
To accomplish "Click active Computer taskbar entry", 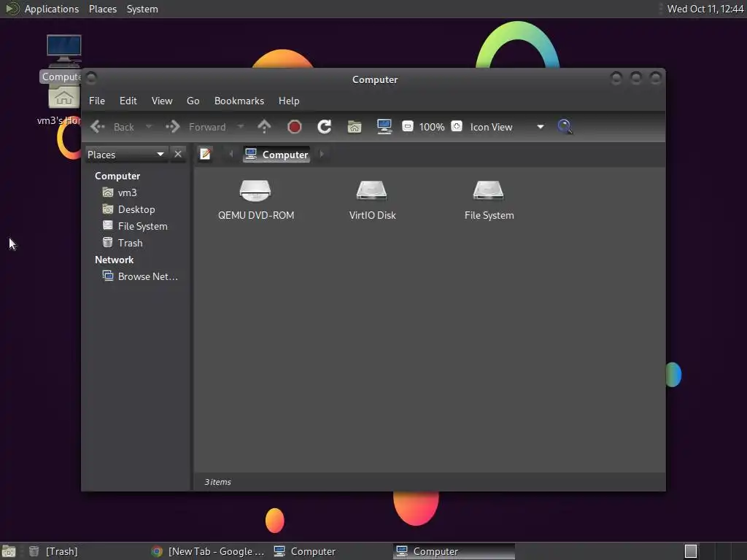I will pyautogui.click(x=454, y=551).
